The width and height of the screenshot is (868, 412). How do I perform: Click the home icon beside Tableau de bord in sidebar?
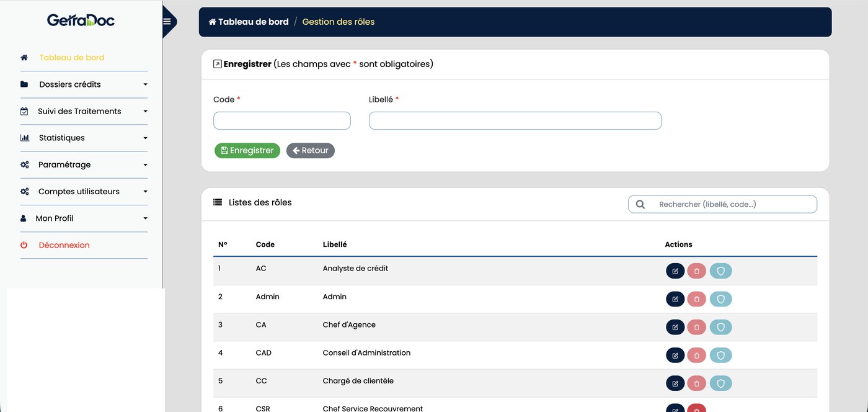tap(24, 58)
